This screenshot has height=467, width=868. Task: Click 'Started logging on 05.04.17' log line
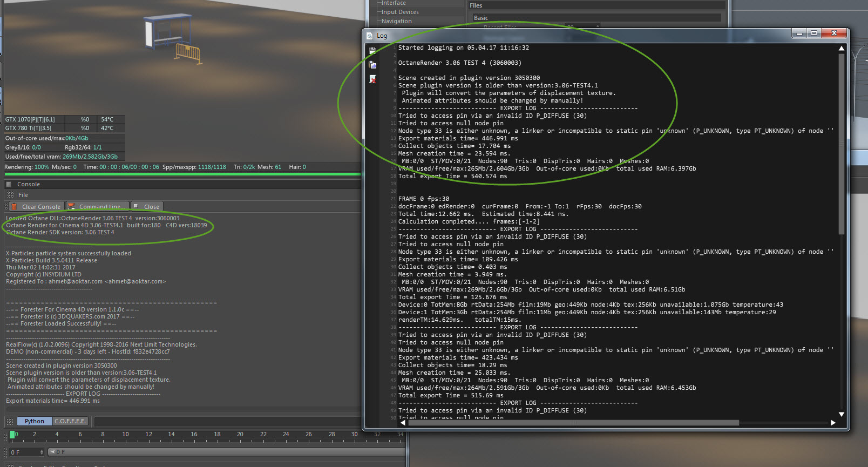(x=464, y=48)
